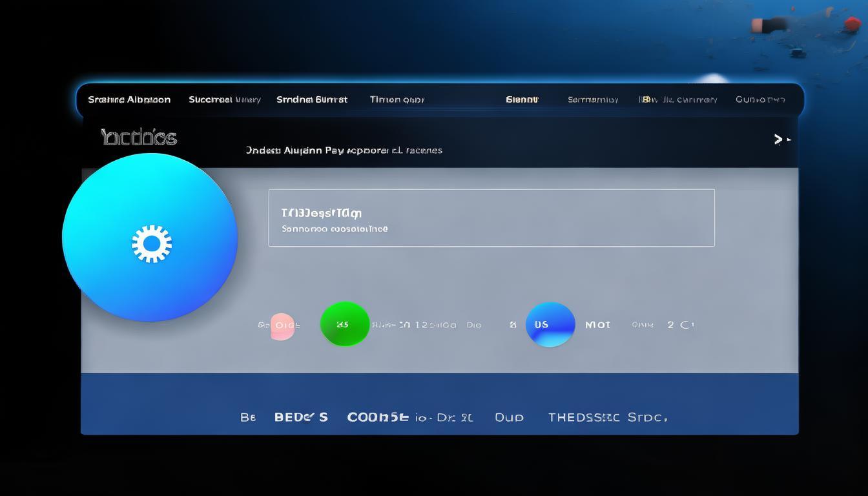The height and width of the screenshot is (496, 868).
Task: Select the bold 'Siennv' tab
Action: [x=522, y=99]
